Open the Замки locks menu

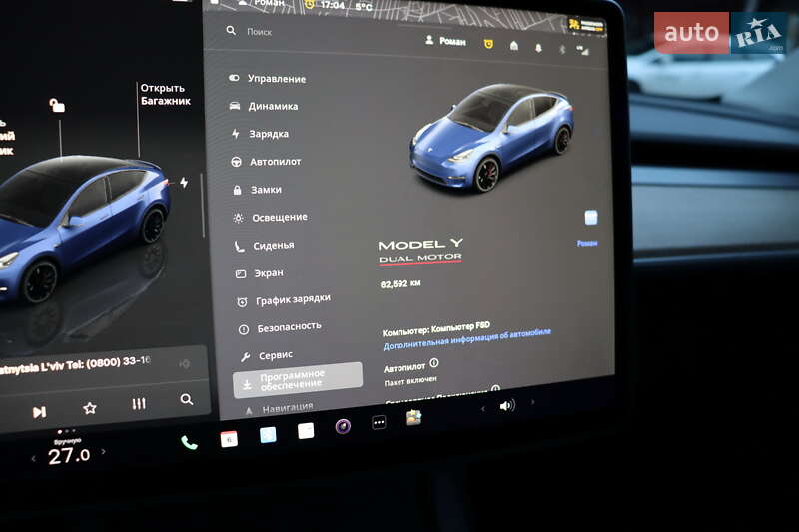pyautogui.click(x=258, y=190)
